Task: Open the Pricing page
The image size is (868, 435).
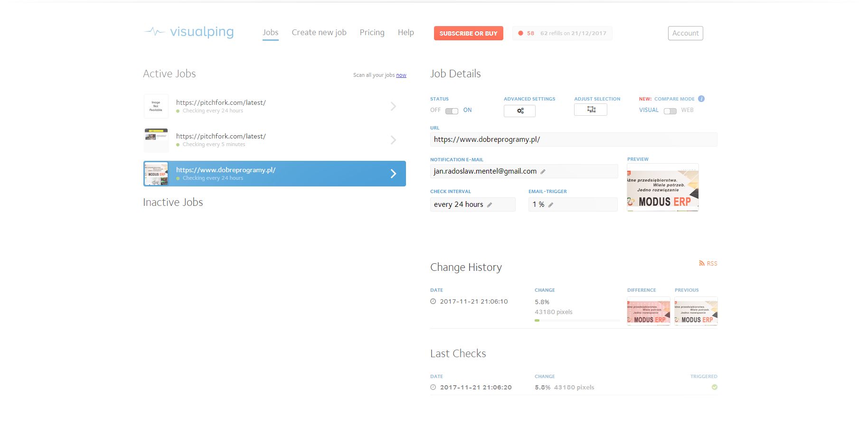Action: pyautogui.click(x=372, y=32)
